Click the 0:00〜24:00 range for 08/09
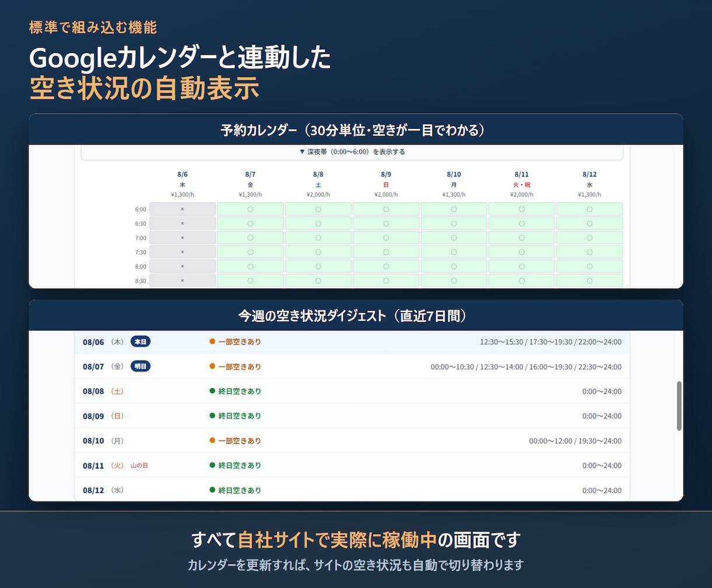The image size is (712, 588). click(x=602, y=416)
